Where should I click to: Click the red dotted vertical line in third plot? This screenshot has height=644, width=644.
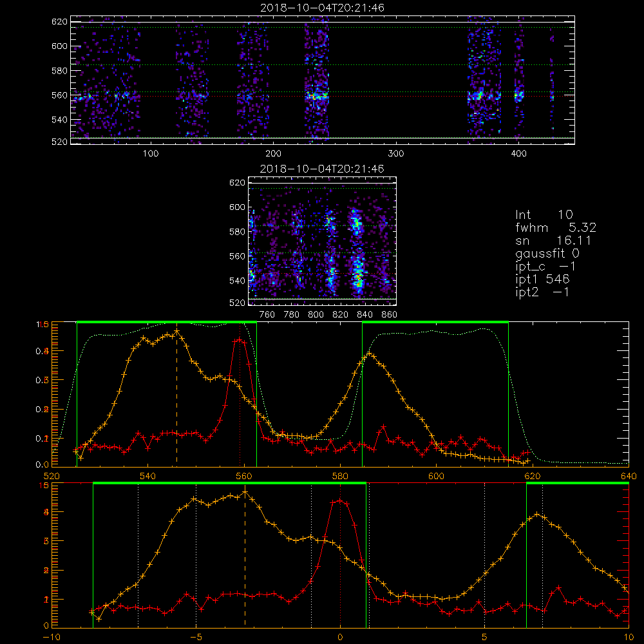240,394
